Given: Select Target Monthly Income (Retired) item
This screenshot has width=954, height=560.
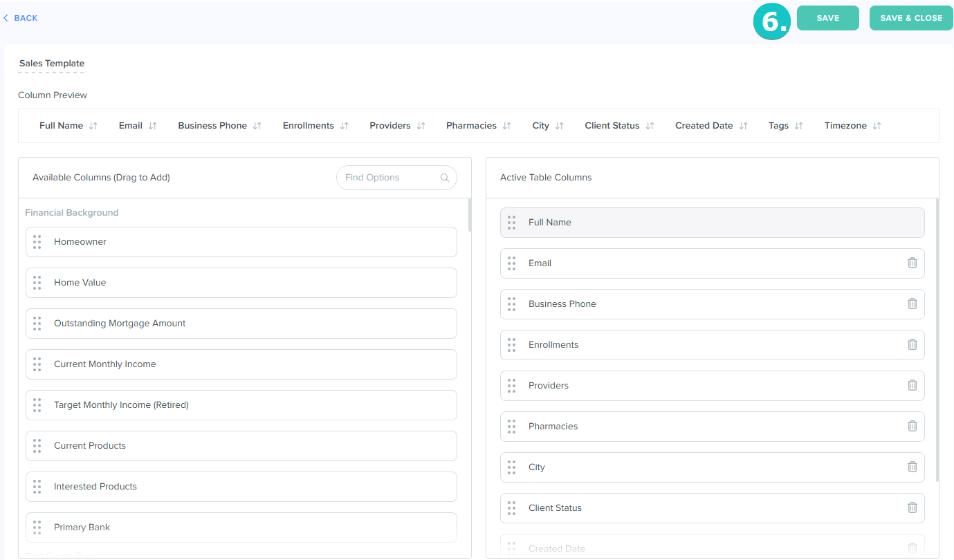Looking at the screenshot, I should (x=241, y=405).
